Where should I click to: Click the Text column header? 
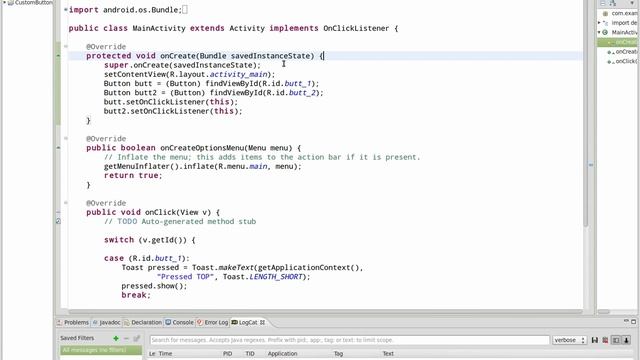point(388,353)
